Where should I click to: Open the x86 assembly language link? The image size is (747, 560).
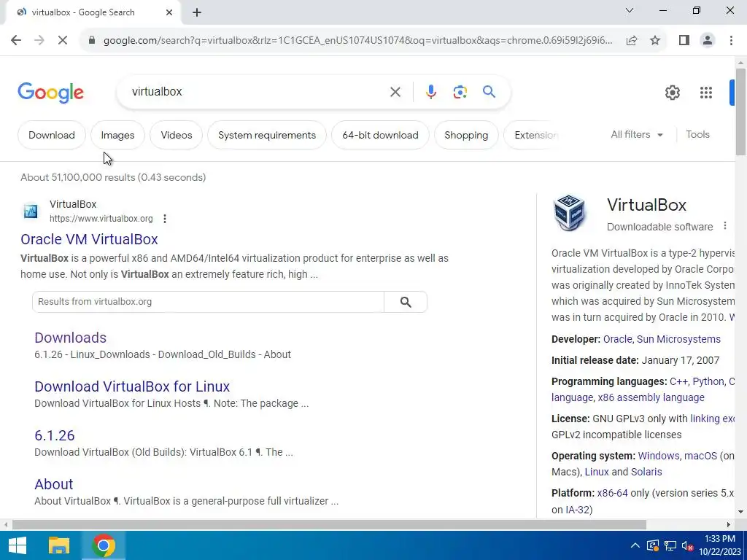coord(651,397)
